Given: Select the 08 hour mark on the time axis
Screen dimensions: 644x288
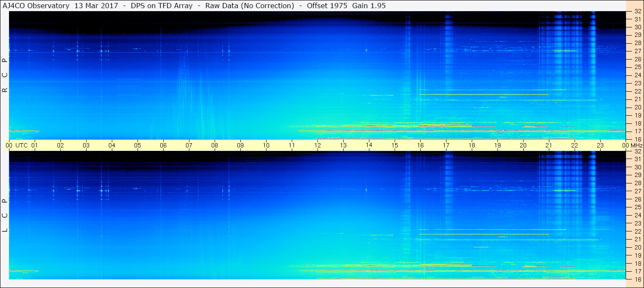Looking at the screenshot, I should [x=215, y=145].
